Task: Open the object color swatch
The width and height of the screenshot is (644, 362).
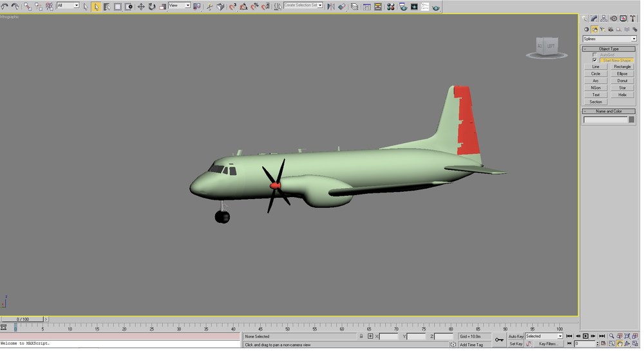Action: 631,120
